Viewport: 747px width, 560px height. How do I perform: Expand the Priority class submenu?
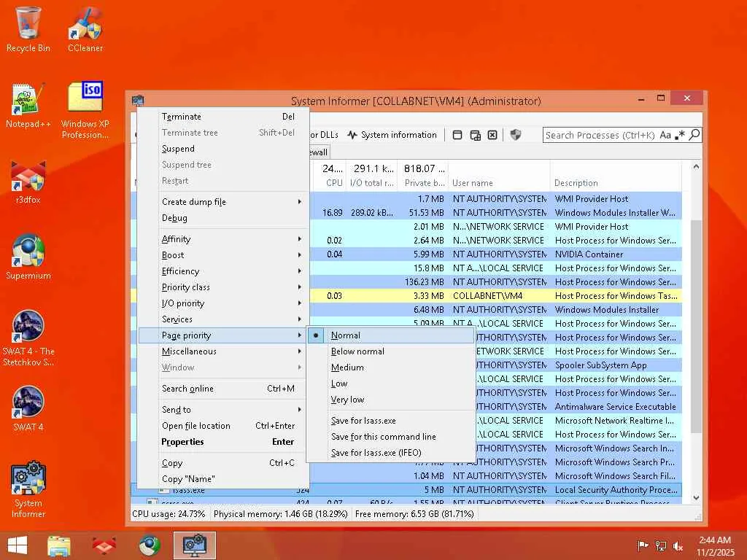pyautogui.click(x=223, y=287)
